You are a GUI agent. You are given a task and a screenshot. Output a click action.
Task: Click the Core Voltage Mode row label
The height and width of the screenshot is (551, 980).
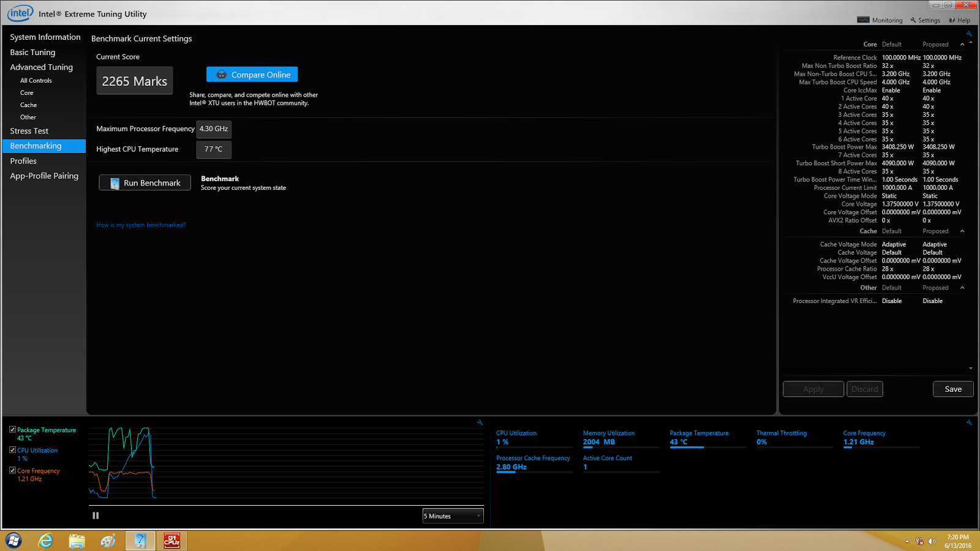(850, 196)
